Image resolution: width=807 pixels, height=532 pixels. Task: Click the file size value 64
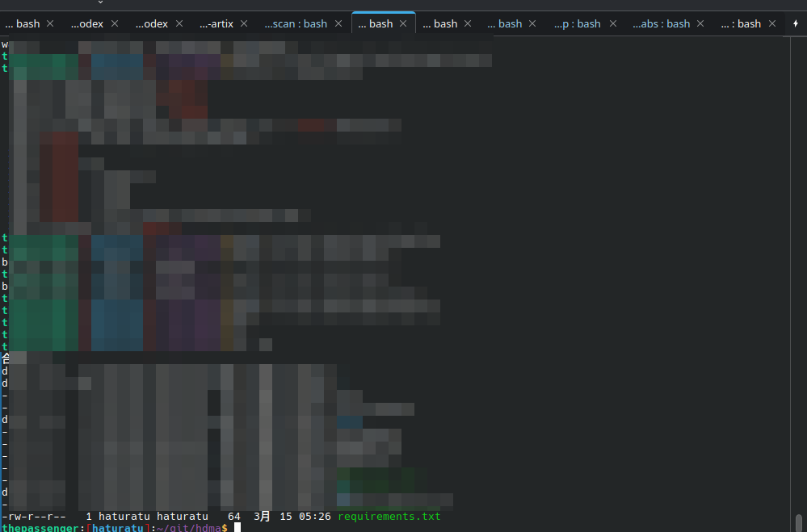(234, 516)
